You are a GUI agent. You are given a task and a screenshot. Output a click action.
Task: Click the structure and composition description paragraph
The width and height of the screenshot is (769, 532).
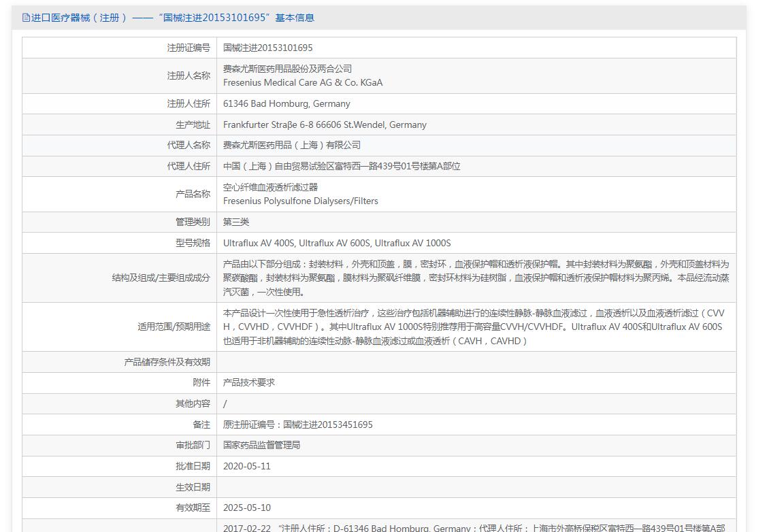(x=476, y=278)
